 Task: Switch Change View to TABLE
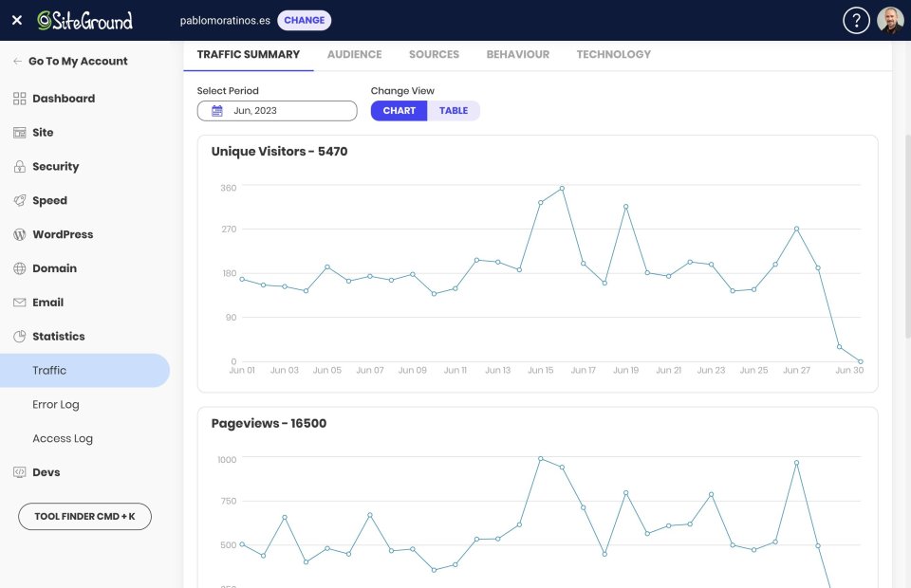[454, 110]
